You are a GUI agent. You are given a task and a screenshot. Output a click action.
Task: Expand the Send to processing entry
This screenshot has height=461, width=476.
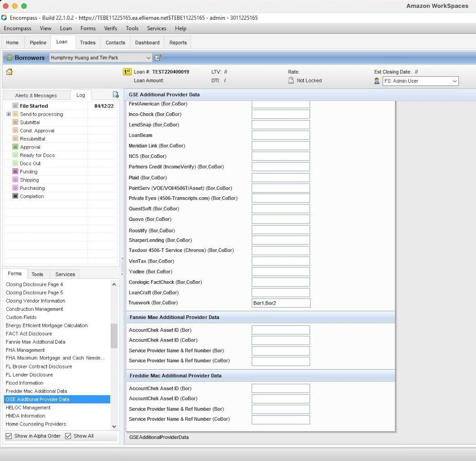pyautogui.click(x=8, y=114)
